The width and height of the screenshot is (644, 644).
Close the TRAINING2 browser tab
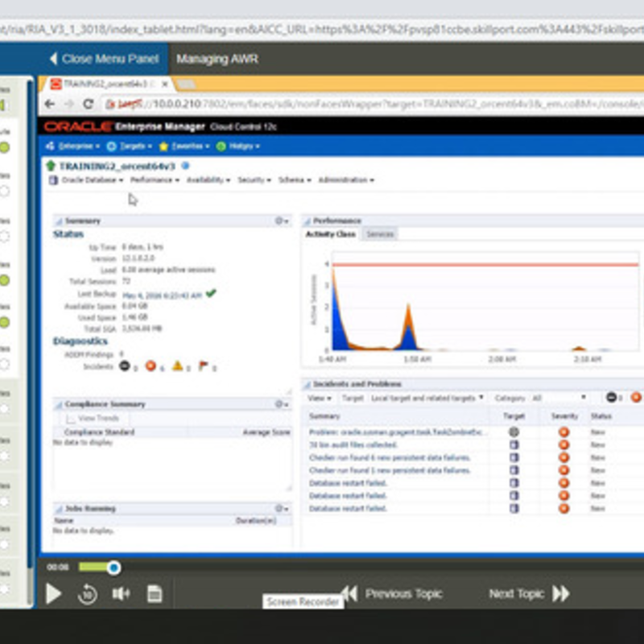coord(165,85)
